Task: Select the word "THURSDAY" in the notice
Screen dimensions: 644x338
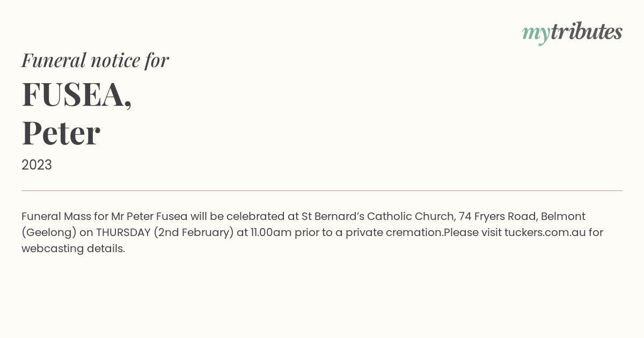Action: pos(123,232)
